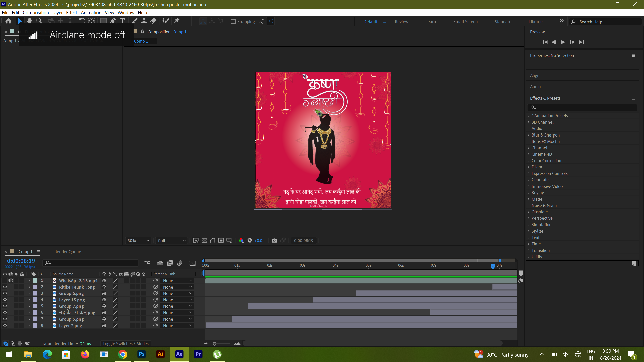644x362 pixels.
Task: Open Illustrator from the taskbar
Action: tap(160, 354)
